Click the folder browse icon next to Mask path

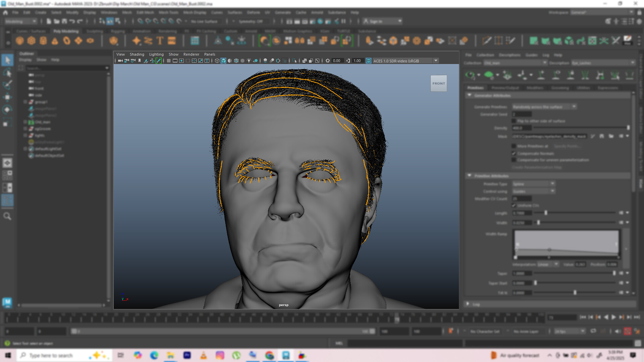click(611, 136)
